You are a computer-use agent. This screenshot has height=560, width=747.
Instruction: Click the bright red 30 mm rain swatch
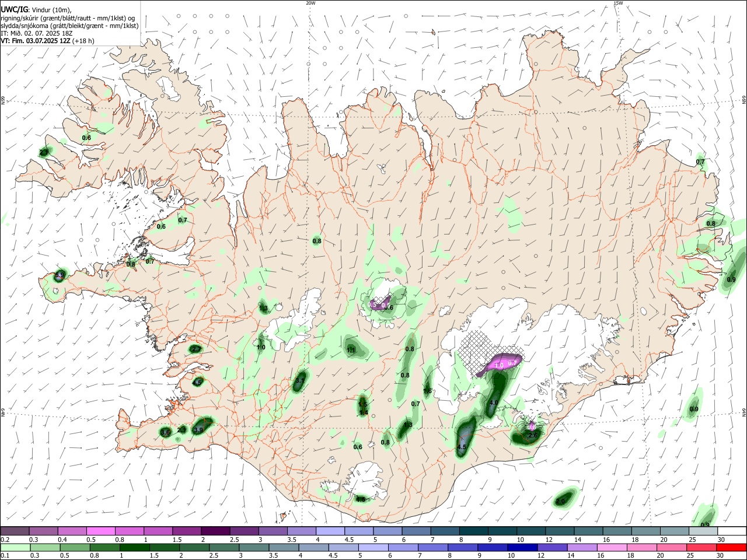pyautogui.click(x=732, y=547)
